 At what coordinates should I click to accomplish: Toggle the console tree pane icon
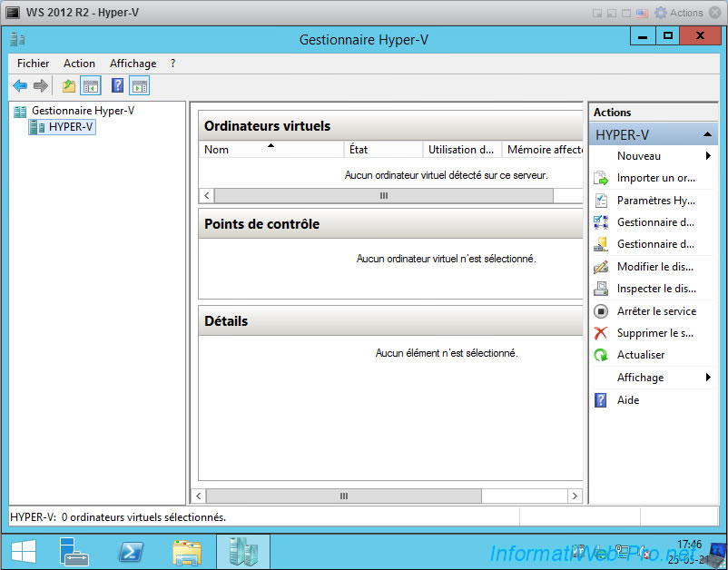pyautogui.click(x=91, y=86)
